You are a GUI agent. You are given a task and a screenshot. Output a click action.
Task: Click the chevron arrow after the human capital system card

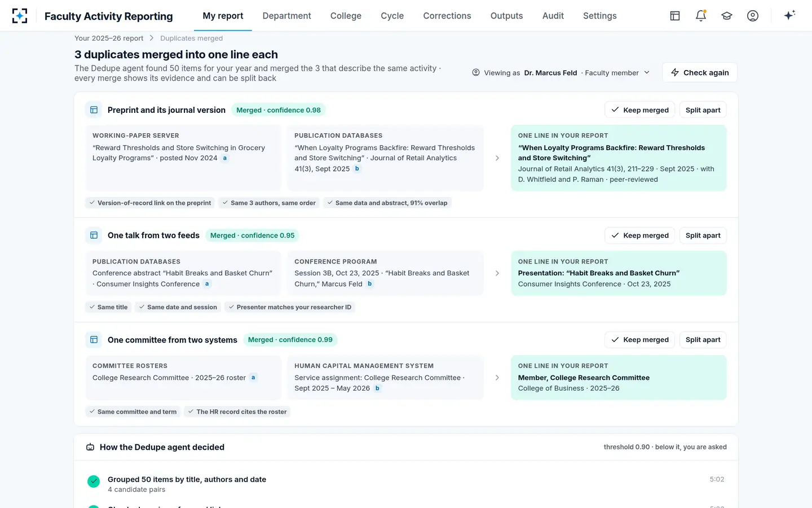pyautogui.click(x=497, y=378)
